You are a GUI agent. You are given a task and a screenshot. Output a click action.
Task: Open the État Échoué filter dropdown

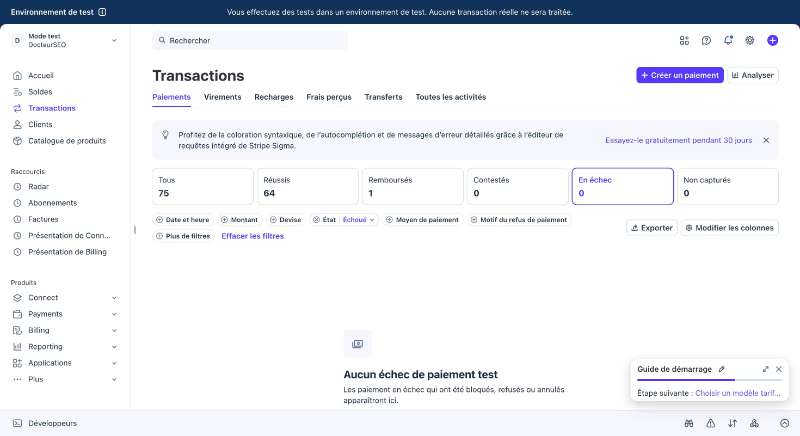tap(358, 220)
